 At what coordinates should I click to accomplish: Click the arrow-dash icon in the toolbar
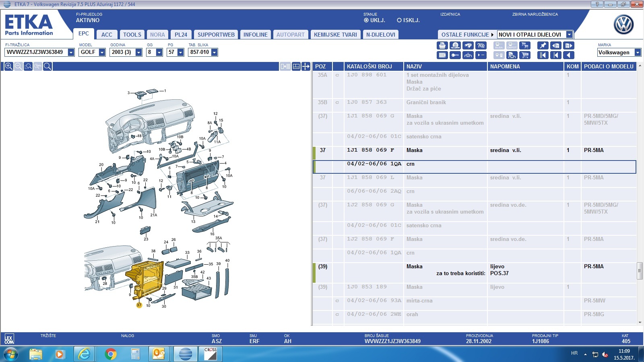[481, 55]
